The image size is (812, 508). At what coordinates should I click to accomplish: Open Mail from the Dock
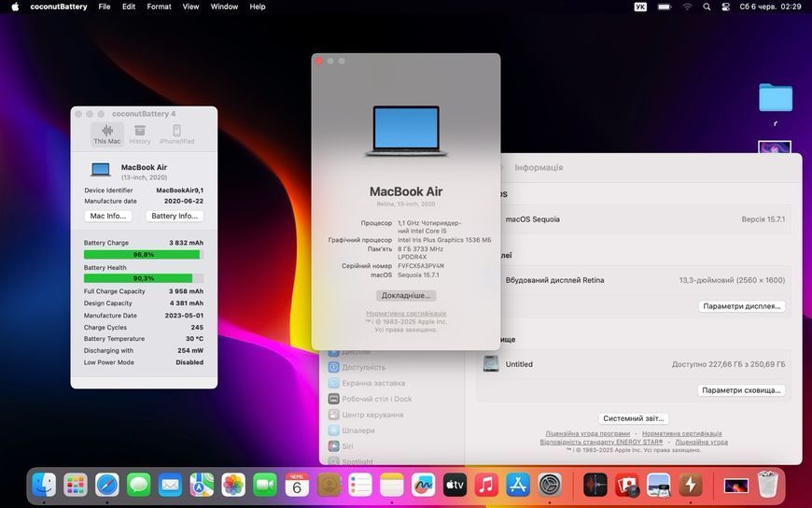click(x=171, y=486)
